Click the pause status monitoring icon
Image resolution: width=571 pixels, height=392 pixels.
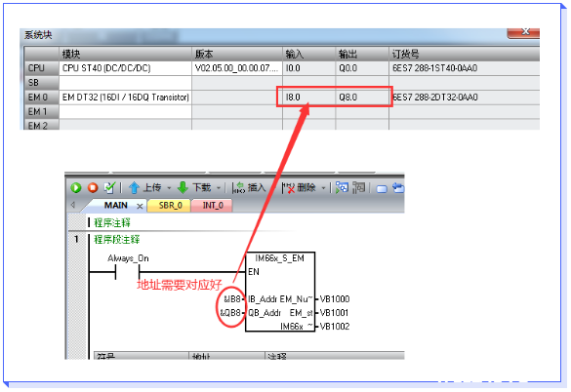coord(358,188)
